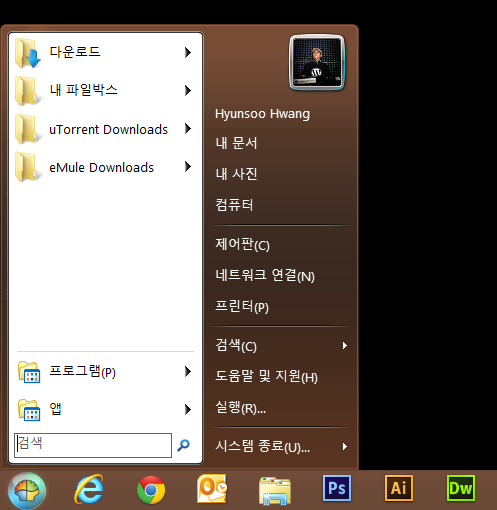This screenshot has height=510, width=497.
Task: Expand the 검색(C) submenu arrow
Action: pos(345,345)
